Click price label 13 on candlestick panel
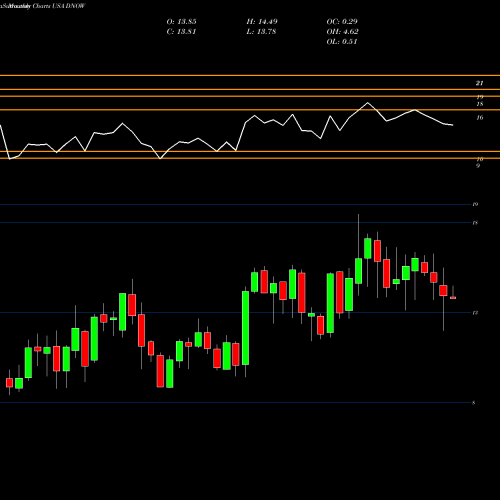The image size is (500, 500). (x=475, y=313)
